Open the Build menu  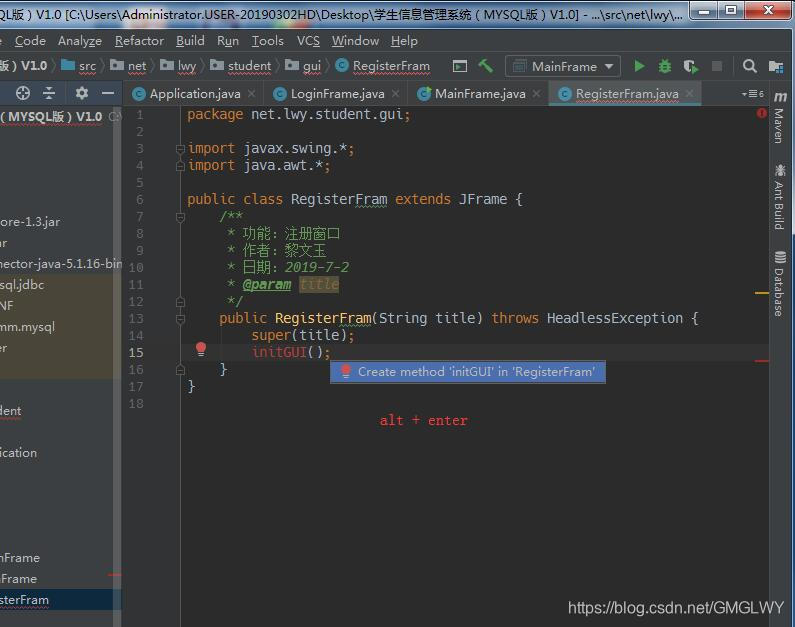[190, 41]
